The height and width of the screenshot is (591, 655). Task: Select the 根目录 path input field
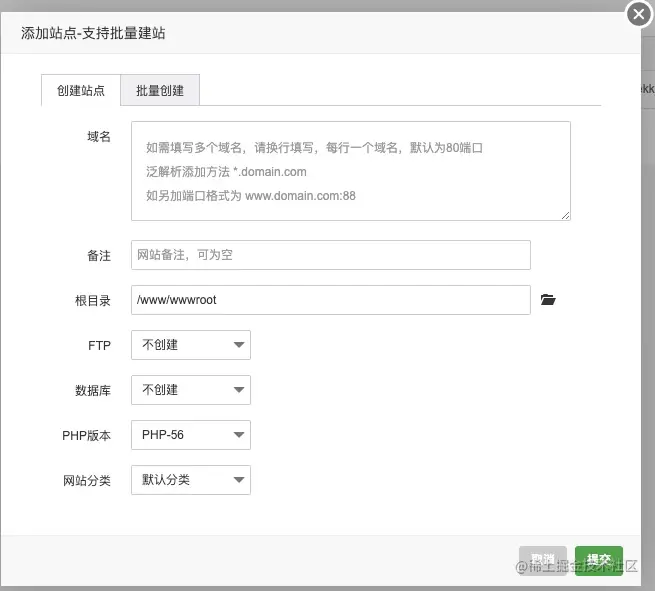pos(331,300)
